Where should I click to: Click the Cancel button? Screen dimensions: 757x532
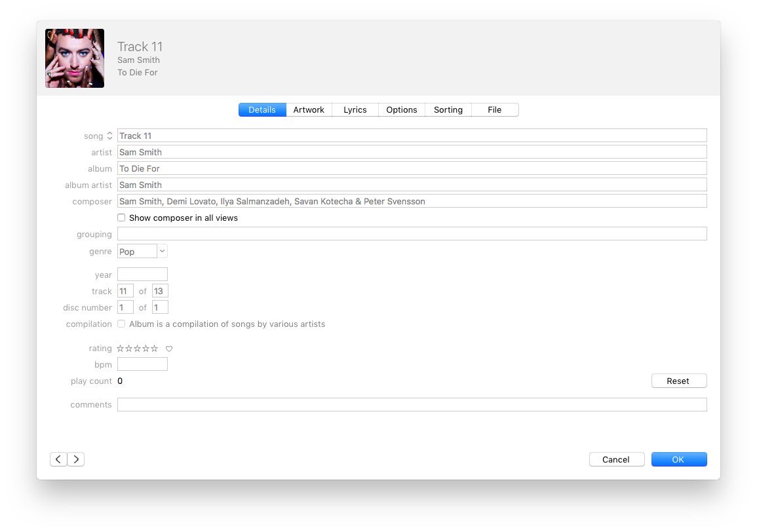(x=617, y=459)
